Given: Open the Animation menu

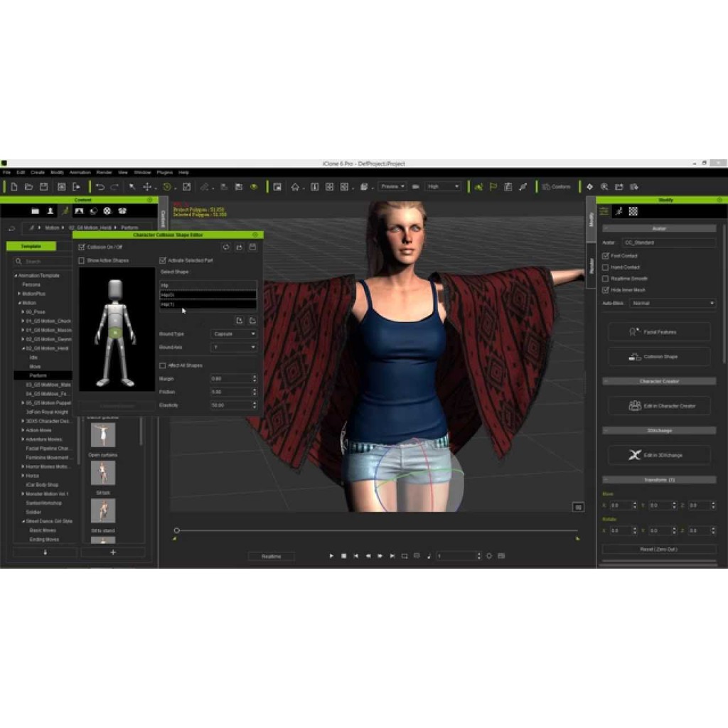Looking at the screenshot, I should 80,172.
